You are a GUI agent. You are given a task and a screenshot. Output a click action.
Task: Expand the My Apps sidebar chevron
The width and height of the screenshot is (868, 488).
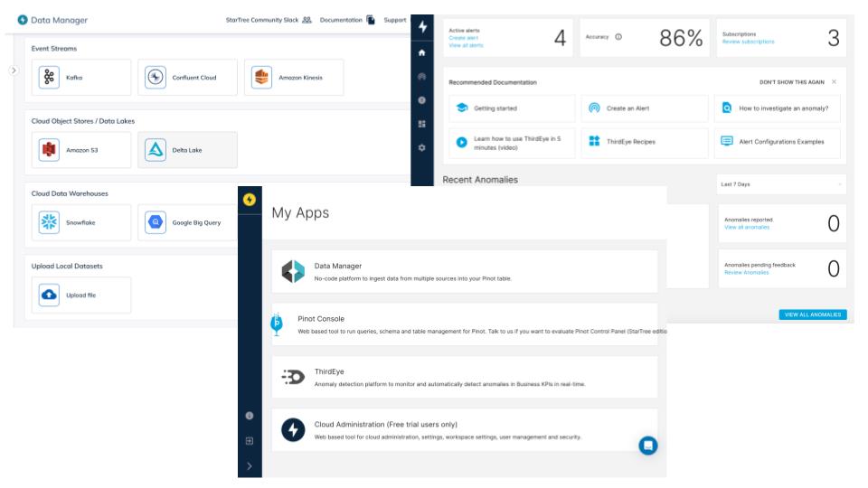click(x=250, y=466)
